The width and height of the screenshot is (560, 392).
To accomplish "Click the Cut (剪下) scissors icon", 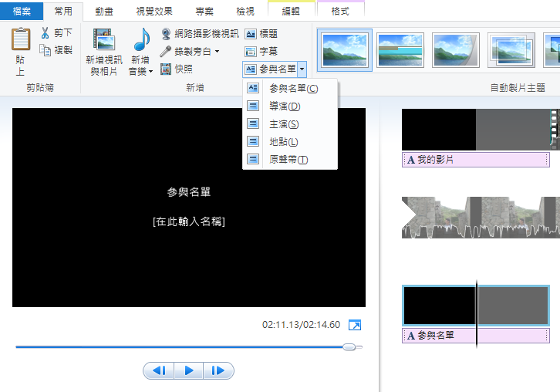I will click(45, 33).
